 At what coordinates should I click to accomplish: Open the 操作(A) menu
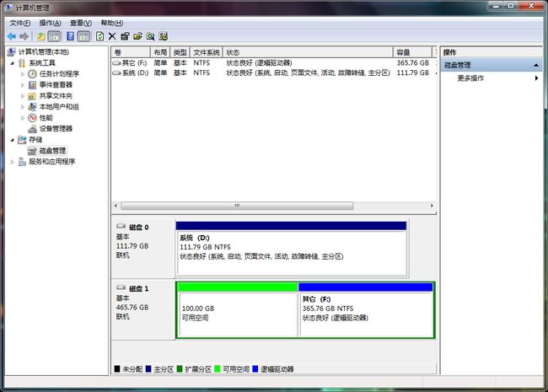[50, 23]
